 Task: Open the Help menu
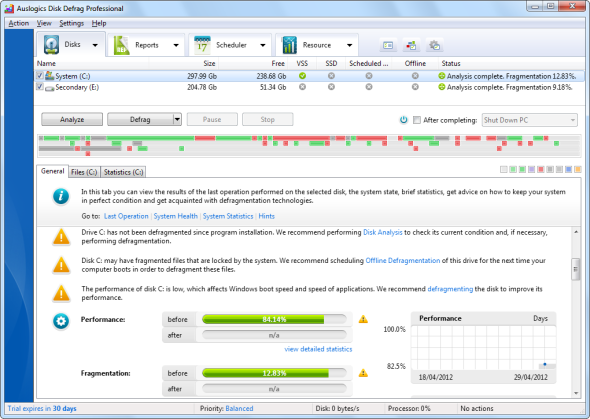tap(99, 23)
